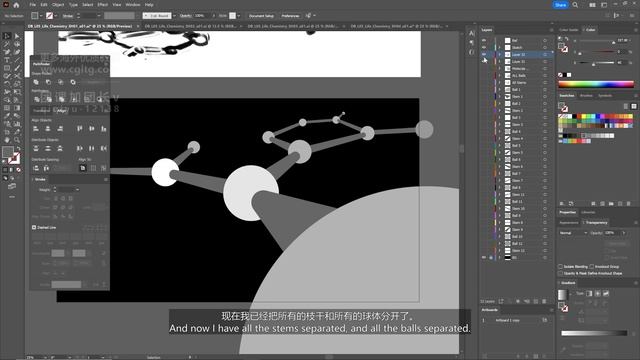
Task: Enable the Dashed Line checkbox
Action: coord(34,227)
